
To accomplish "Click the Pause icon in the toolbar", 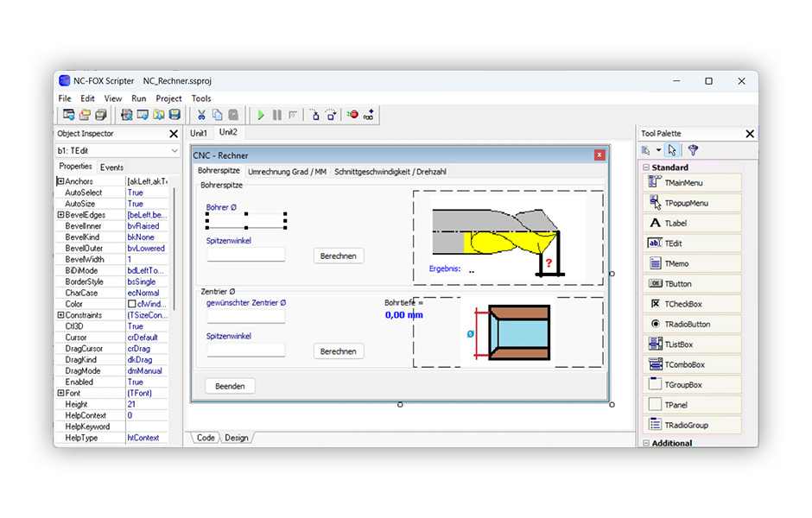I will [x=277, y=115].
